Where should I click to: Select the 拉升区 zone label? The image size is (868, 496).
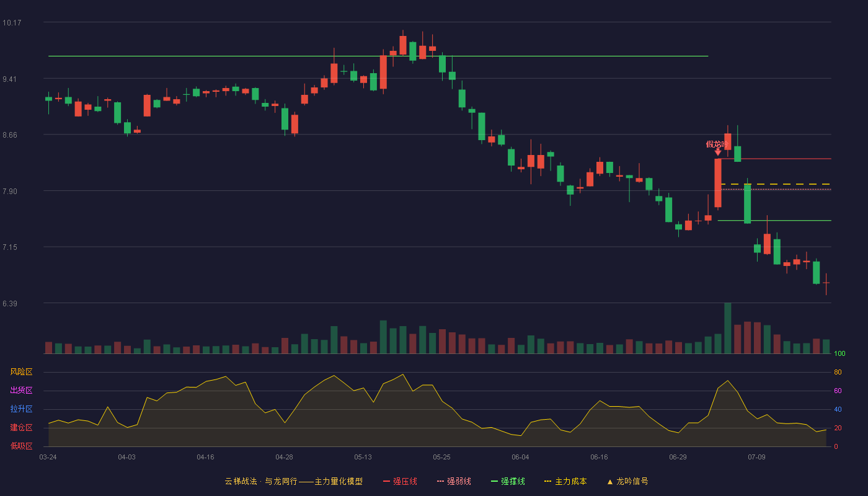21,409
